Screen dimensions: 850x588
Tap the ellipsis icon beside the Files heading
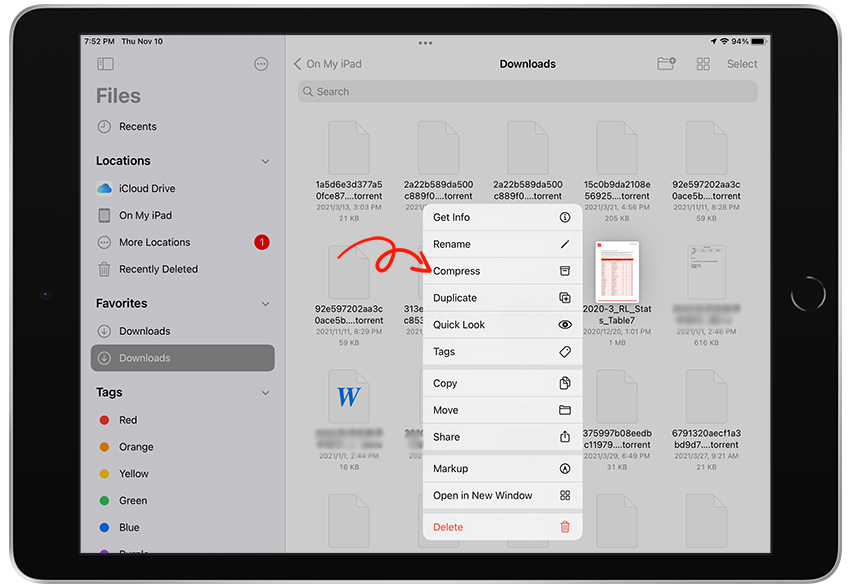click(x=261, y=63)
